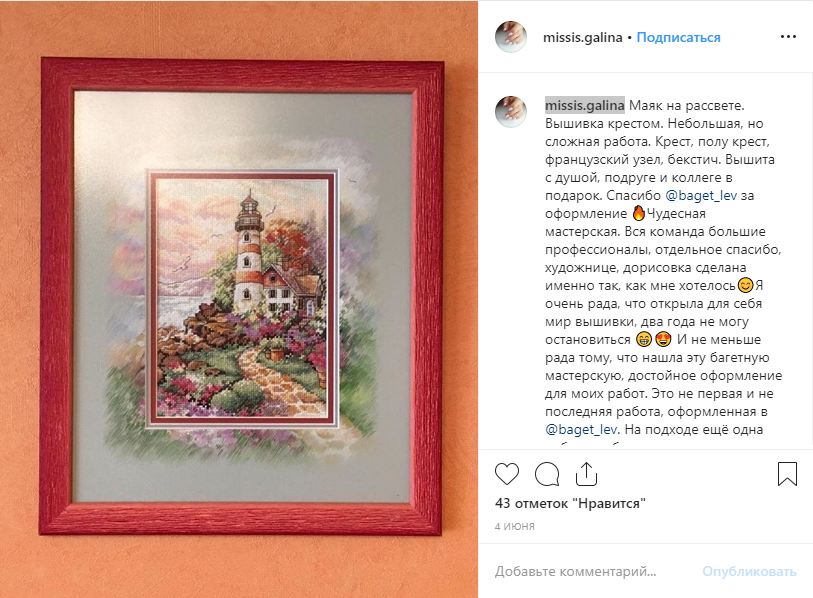Visit the second @baget_lev mention near caption end
This screenshot has width=813, height=598.
pyautogui.click(x=581, y=429)
